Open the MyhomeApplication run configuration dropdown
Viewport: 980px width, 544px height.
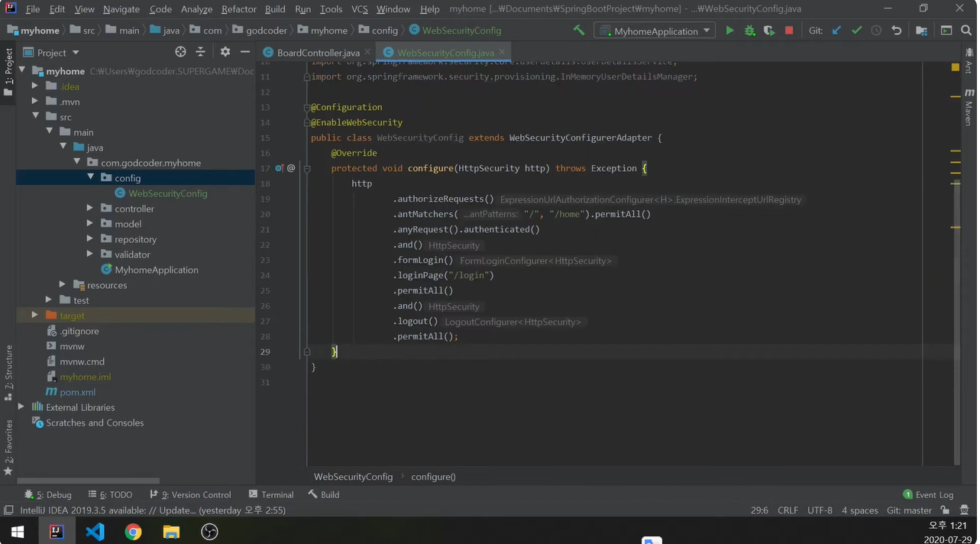[x=656, y=31]
